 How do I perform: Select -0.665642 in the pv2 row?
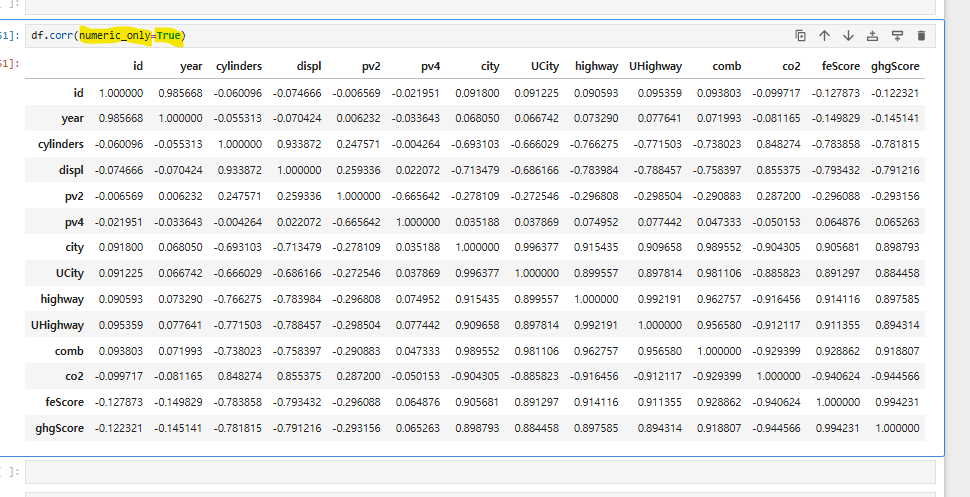click(416, 196)
